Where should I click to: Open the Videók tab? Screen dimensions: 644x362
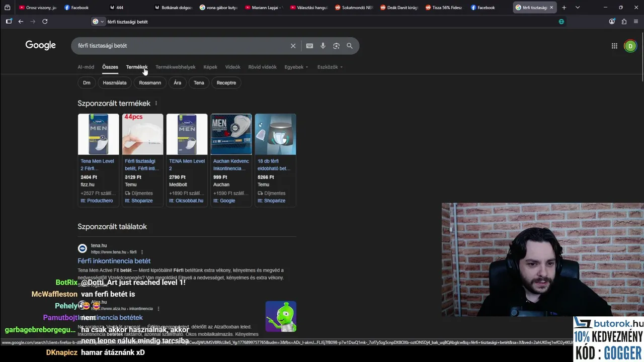tap(233, 67)
